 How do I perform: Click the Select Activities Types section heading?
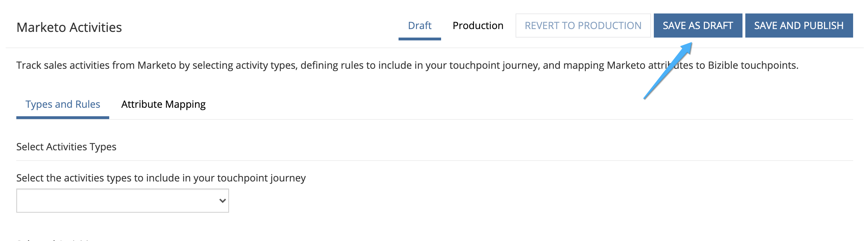click(x=66, y=147)
